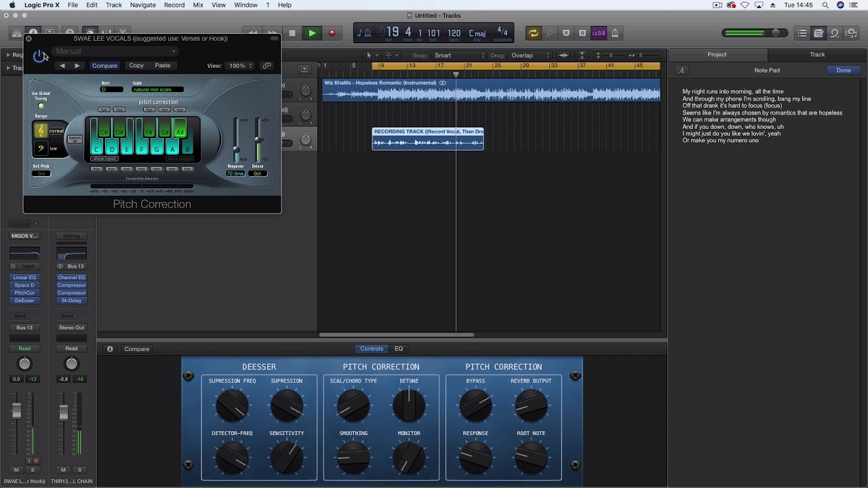This screenshot has width=868, height=488.
Task: Click Compare in Smart Controls panel
Action: pyautogui.click(x=136, y=349)
